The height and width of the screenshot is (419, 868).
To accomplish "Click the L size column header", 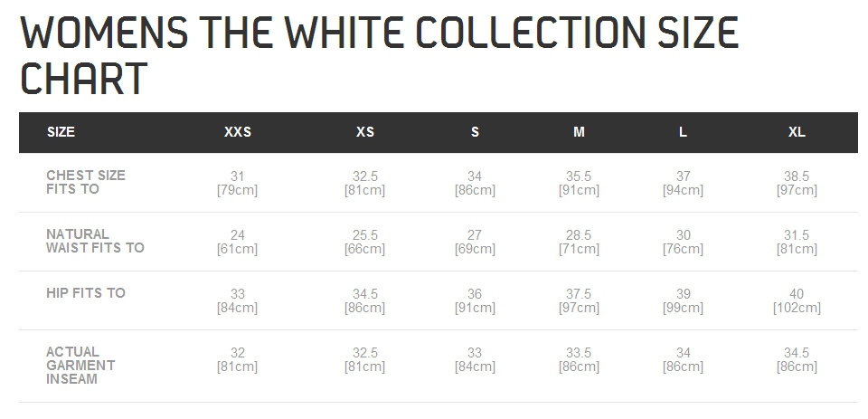I will [x=684, y=132].
